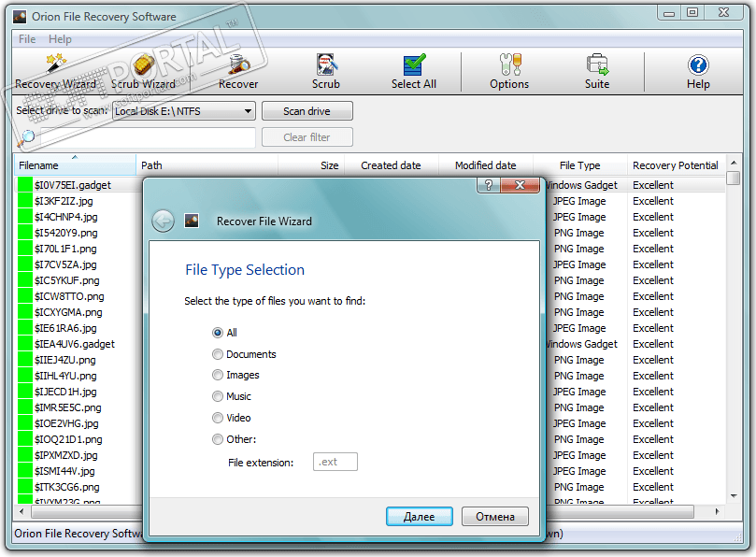Screen dimensions: 756x557
Task: Select file $IPXMZXD.jpg
Action: pos(65,455)
